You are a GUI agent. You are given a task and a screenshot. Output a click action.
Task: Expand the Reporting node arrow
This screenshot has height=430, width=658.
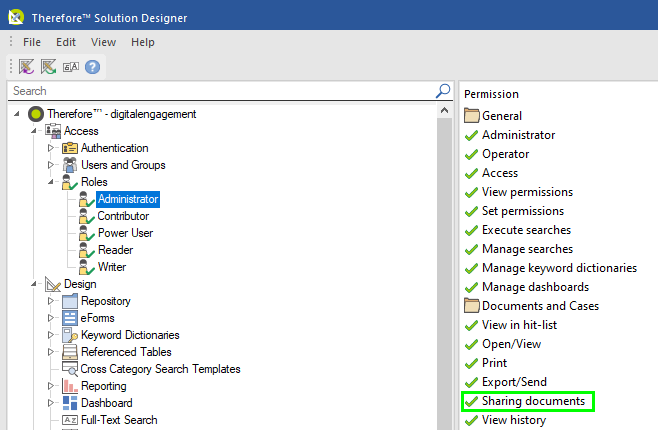tap(51, 386)
